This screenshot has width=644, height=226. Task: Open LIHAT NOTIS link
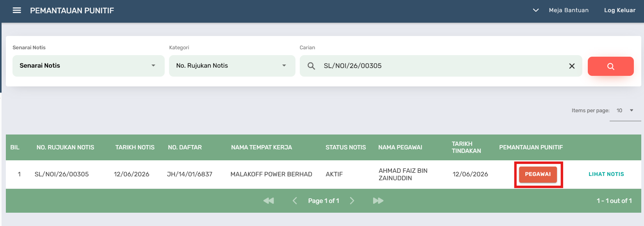[x=606, y=174]
